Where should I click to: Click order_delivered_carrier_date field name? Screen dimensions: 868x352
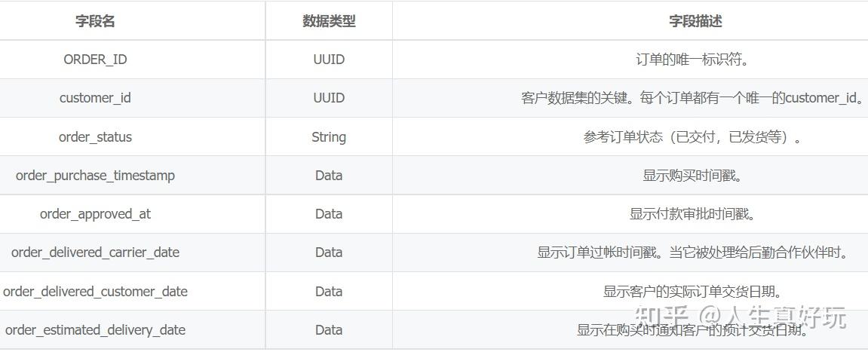pyautogui.click(x=95, y=253)
